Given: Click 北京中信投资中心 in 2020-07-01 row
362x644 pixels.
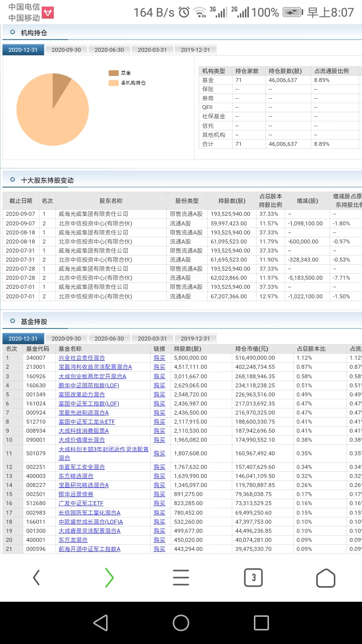Looking at the screenshot, I should pyautogui.click(x=96, y=296).
